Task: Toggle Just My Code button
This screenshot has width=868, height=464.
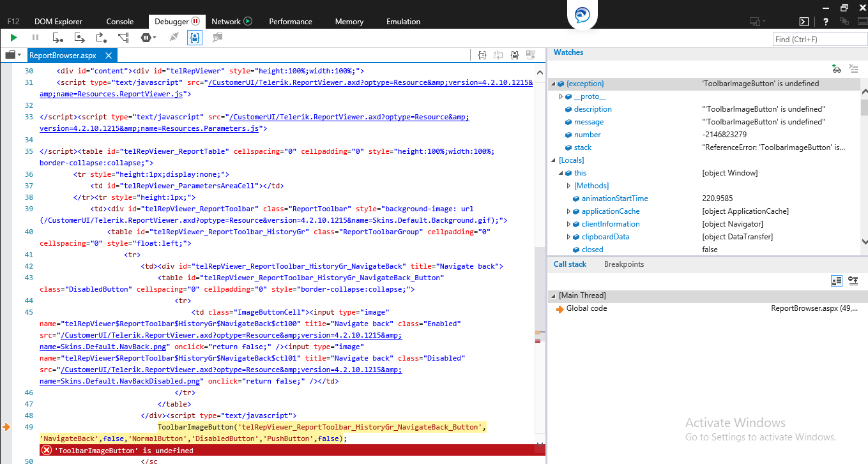Action: pos(195,38)
